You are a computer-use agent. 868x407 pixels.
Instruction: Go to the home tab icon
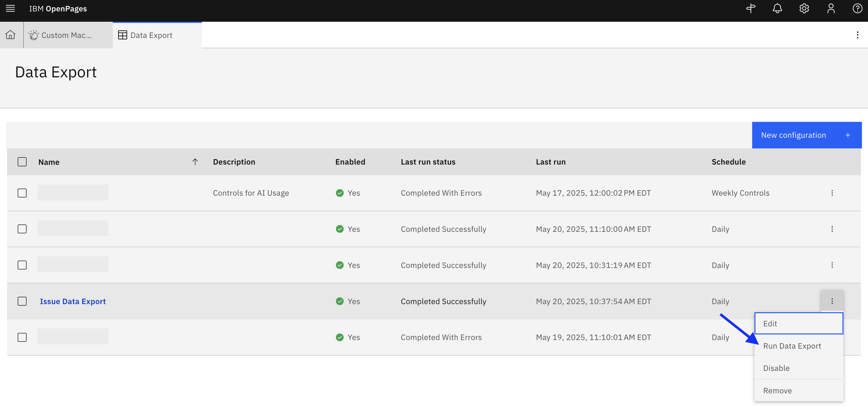pyautogui.click(x=10, y=35)
